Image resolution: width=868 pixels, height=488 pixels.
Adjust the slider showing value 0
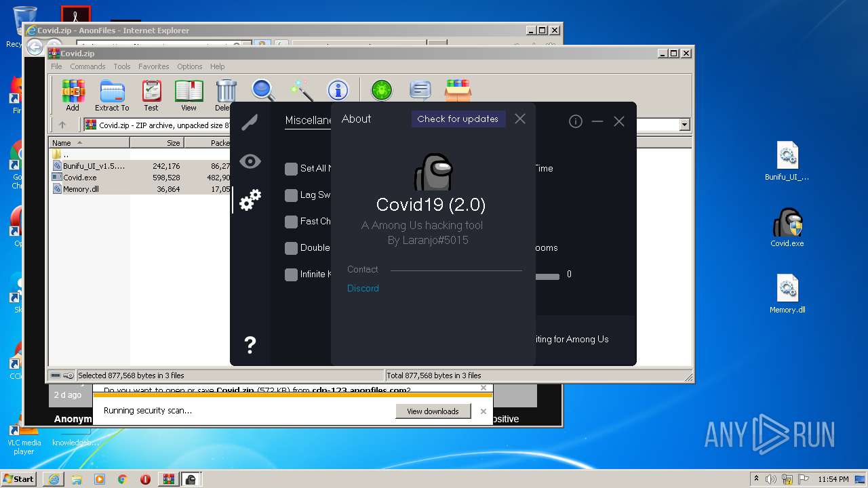tap(548, 277)
